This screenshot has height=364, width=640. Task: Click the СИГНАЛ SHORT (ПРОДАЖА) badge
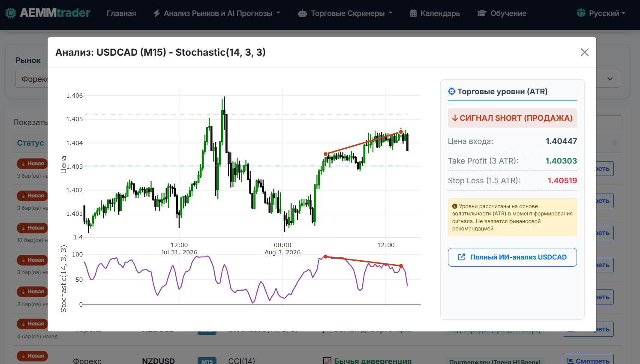click(512, 118)
